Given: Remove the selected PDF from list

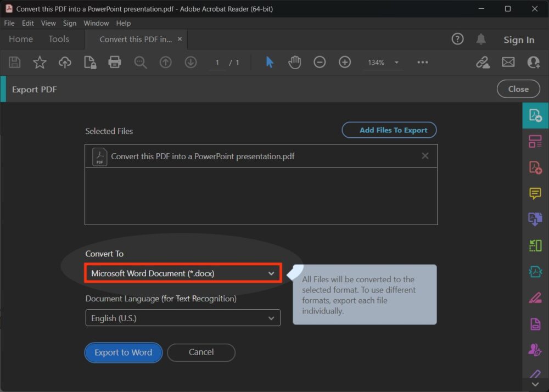Looking at the screenshot, I should (x=425, y=156).
